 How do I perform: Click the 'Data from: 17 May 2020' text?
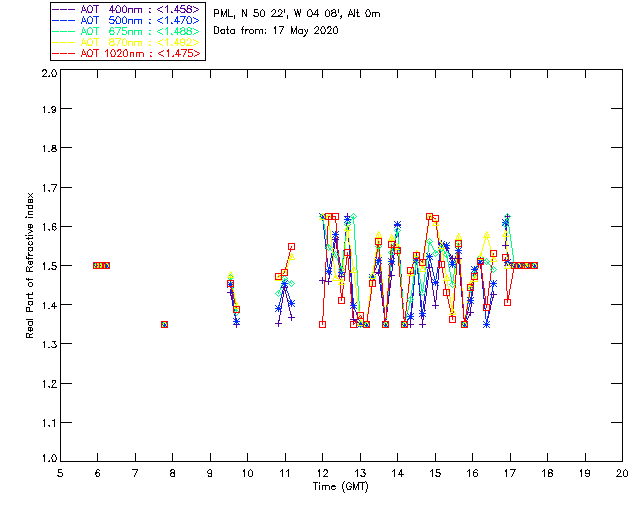(276, 31)
